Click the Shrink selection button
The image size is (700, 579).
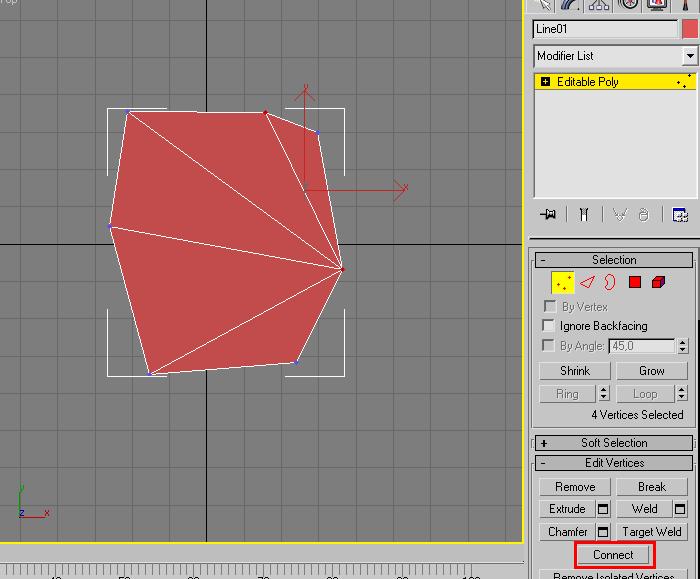[x=575, y=371]
